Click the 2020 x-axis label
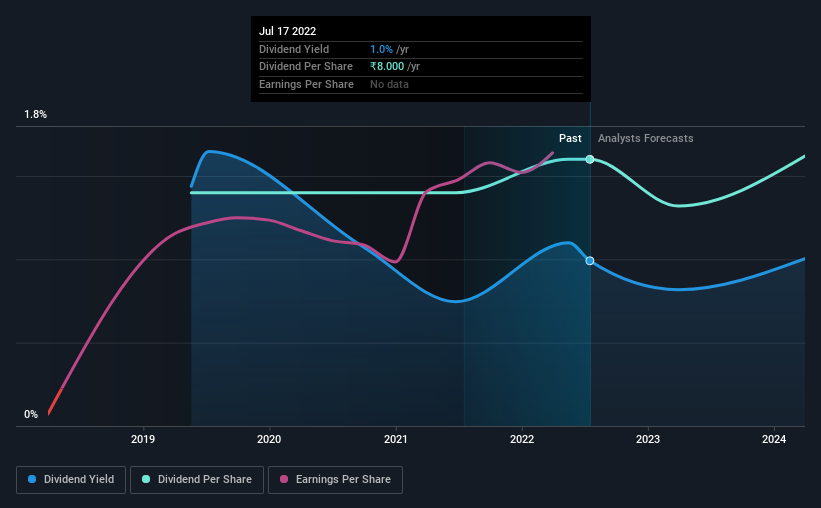This screenshot has width=821, height=508. pyautogui.click(x=269, y=439)
